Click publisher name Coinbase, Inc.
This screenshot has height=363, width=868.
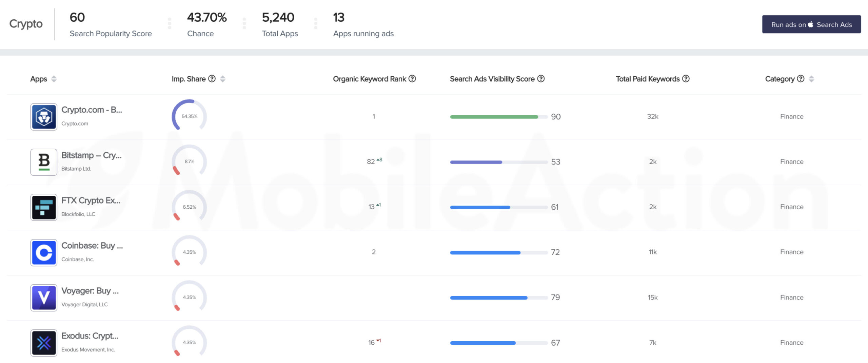pos(78,259)
